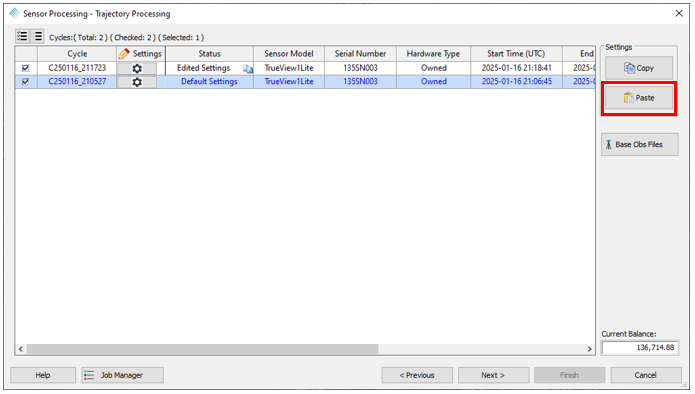The width and height of the screenshot is (695, 394).
Task: Click the scroll left arrow
Action: 21,349
